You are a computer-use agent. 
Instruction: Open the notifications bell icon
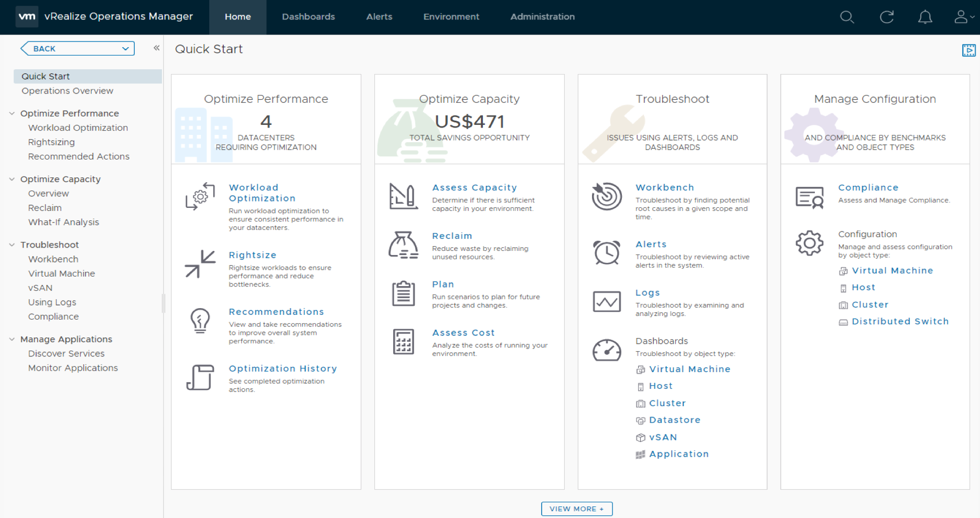click(925, 17)
